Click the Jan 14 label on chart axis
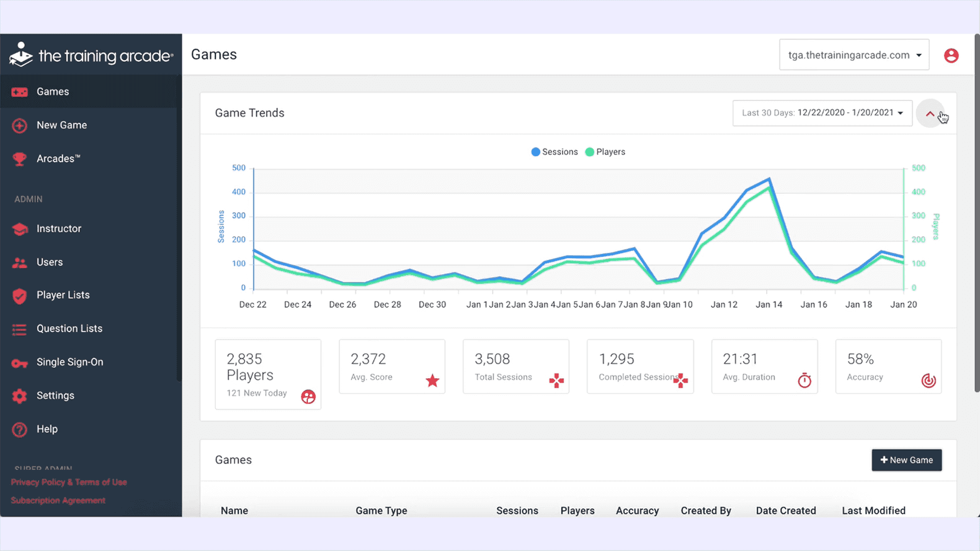 point(769,305)
